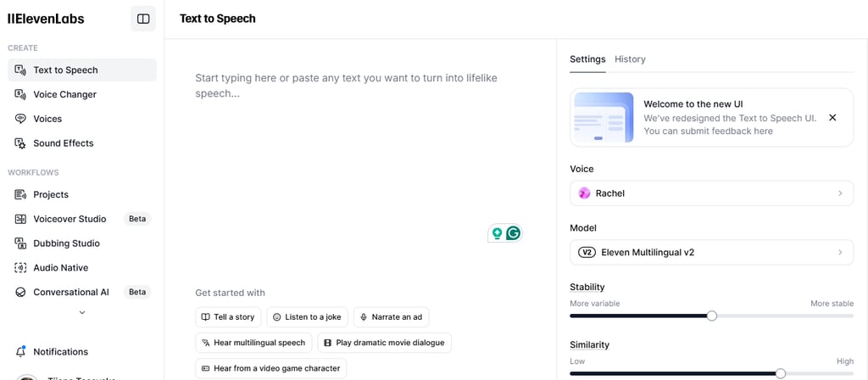Click the Dubbing Studio sidebar icon
This screenshot has width=868, height=380.
(20, 243)
